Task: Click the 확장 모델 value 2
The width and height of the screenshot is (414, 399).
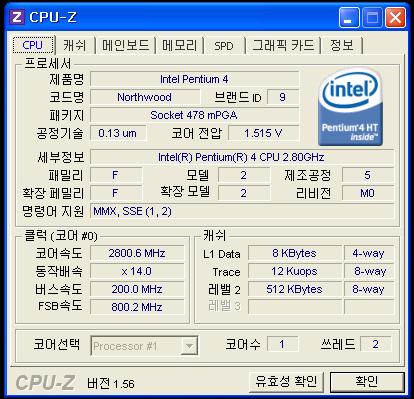Action: (244, 193)
